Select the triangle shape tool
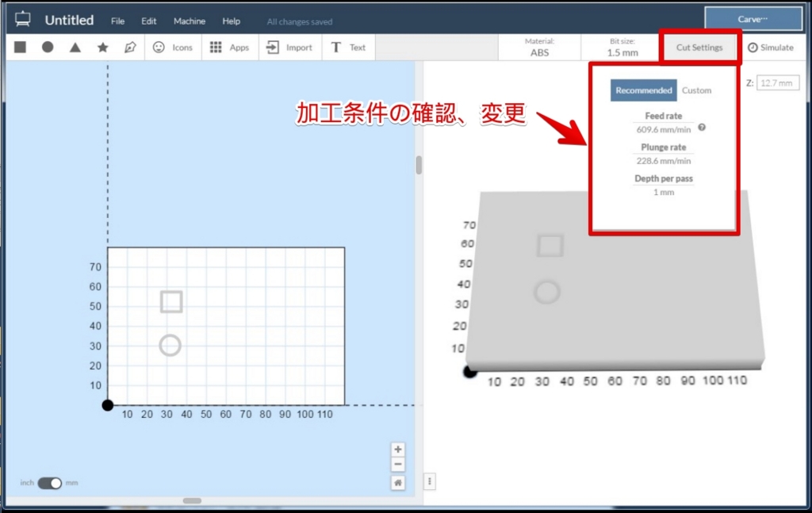This screenshot has height=513, width=812. click(x=75, y=47)
